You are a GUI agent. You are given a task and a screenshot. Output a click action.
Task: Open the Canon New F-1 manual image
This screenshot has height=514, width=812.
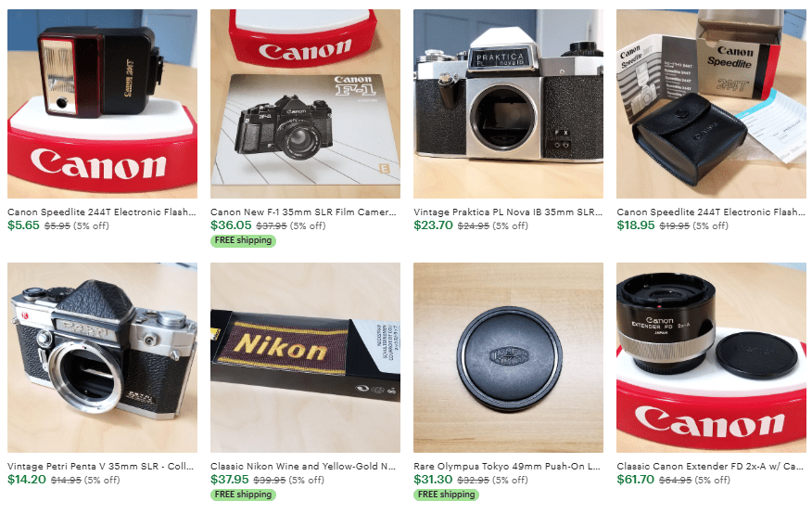pos(305,104)
